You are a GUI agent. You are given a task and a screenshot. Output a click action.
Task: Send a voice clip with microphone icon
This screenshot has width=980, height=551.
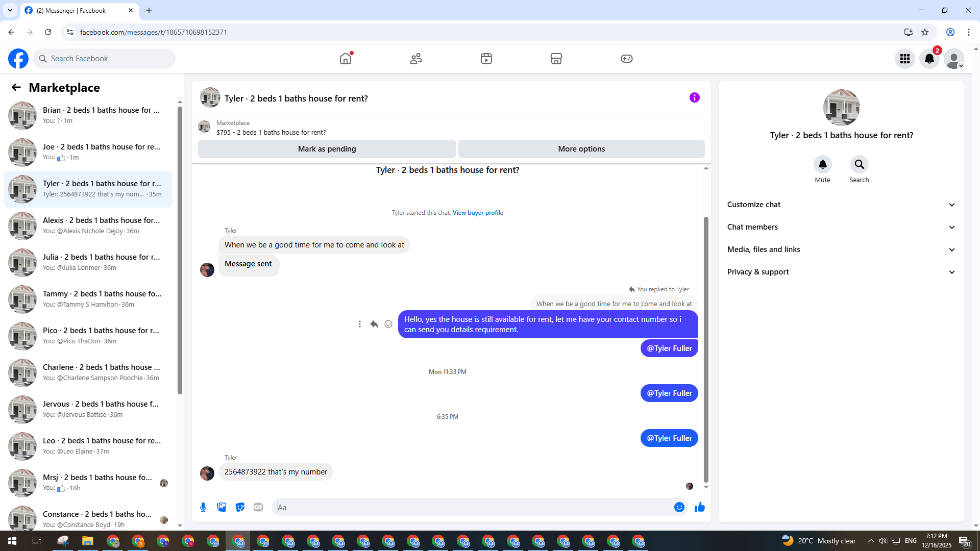click(203, 507)
